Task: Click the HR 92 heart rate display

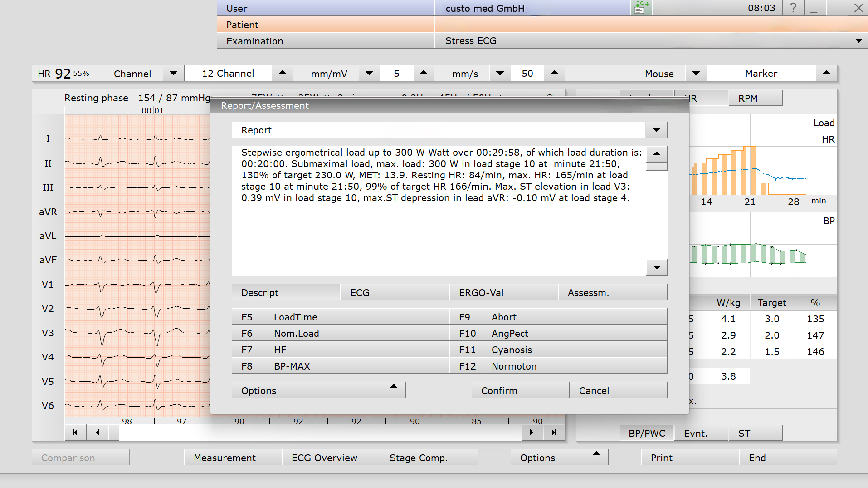Action: [63, 73]
